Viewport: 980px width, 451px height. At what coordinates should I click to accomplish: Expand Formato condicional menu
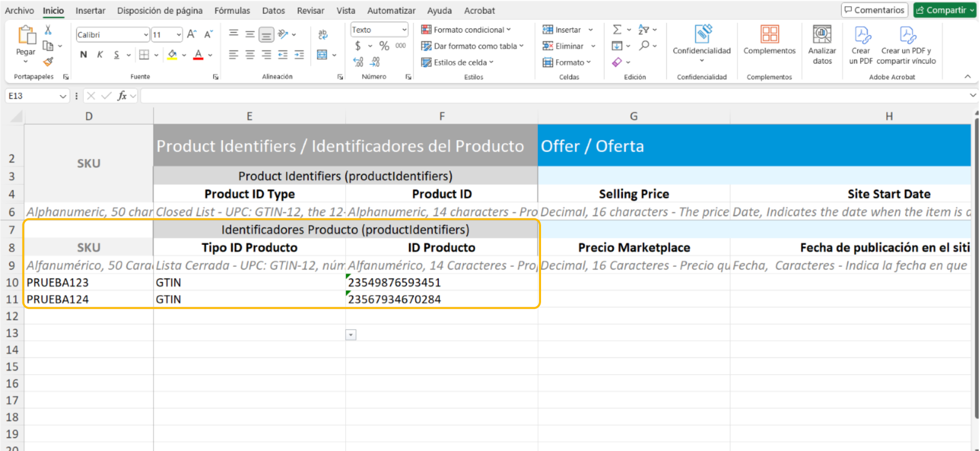click(465, 30)
